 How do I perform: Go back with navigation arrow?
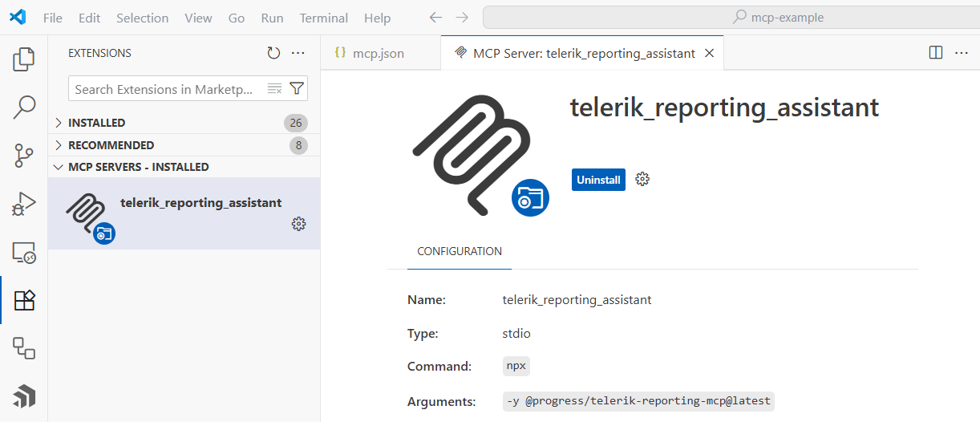[435, 17]
